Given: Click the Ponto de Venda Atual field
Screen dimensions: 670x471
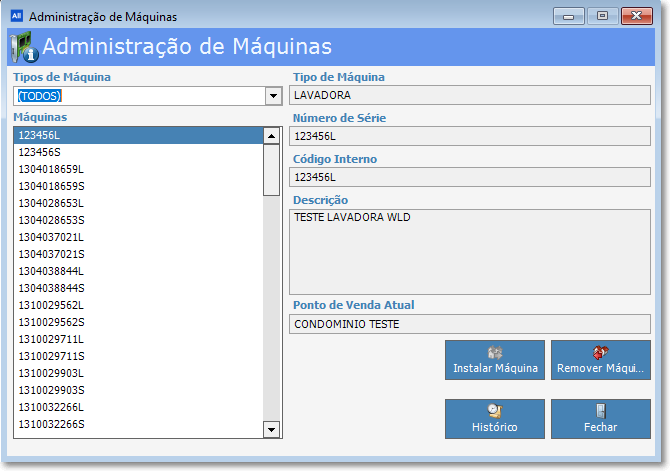Looking at the screenshot, I should coord(470,324).
